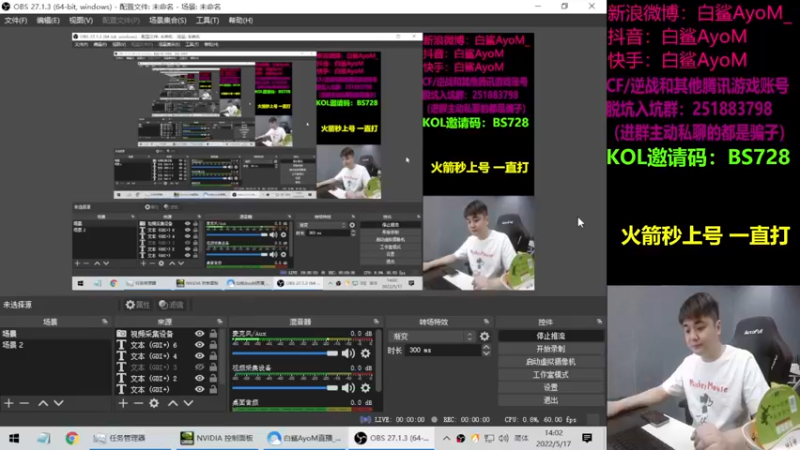The height and width of the screenshot is (450, 800).
Task: Click OBS icon in the system tray
Action: [461, 438]
